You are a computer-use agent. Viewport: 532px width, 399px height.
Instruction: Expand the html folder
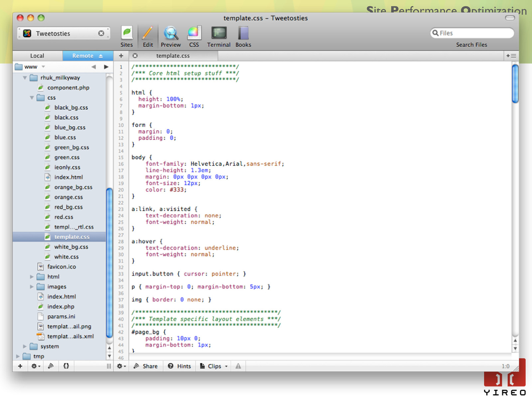tap(32, 277)
